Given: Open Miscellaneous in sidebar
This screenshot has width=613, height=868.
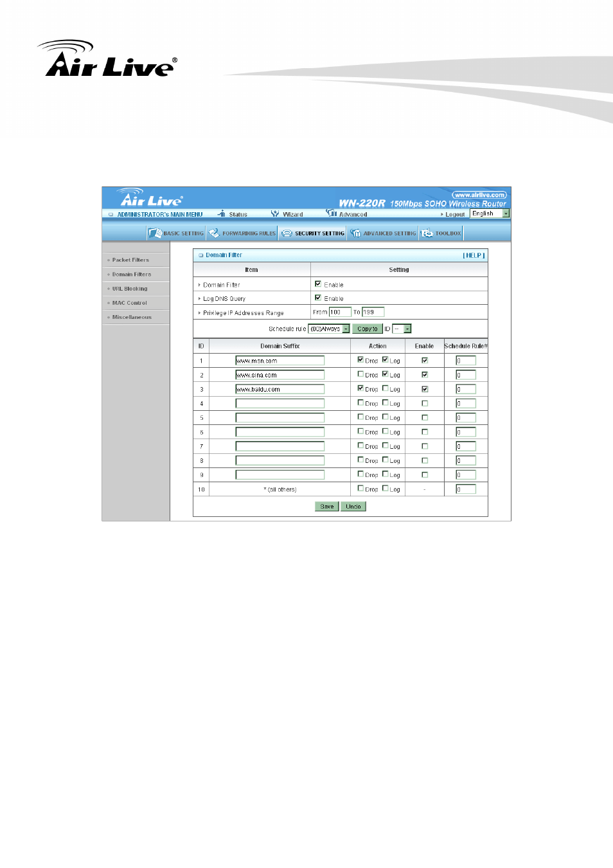Looking at the screenshot, I should pos(132,317).
